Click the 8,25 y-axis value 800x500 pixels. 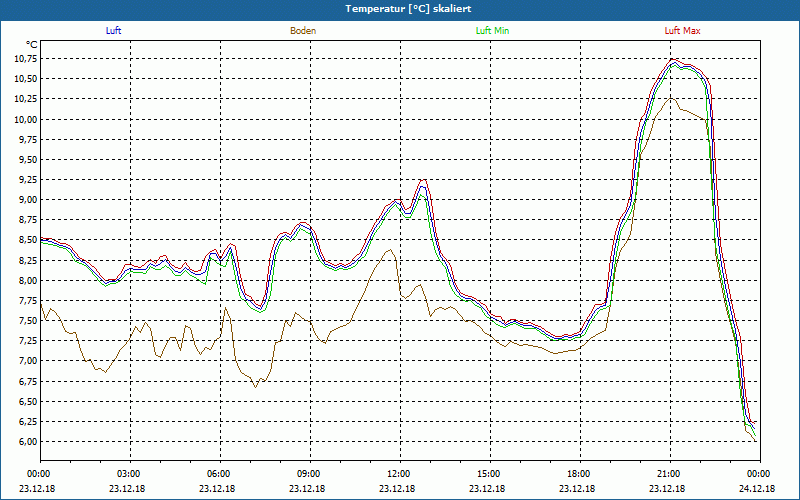(x=28, y=260)
